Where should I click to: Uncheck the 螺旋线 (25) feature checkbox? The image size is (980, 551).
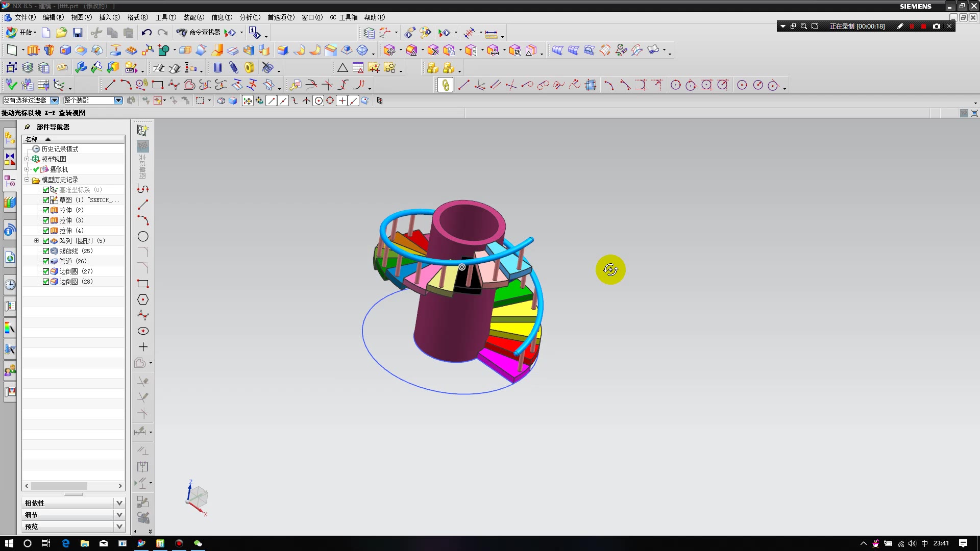click(46, 251)
